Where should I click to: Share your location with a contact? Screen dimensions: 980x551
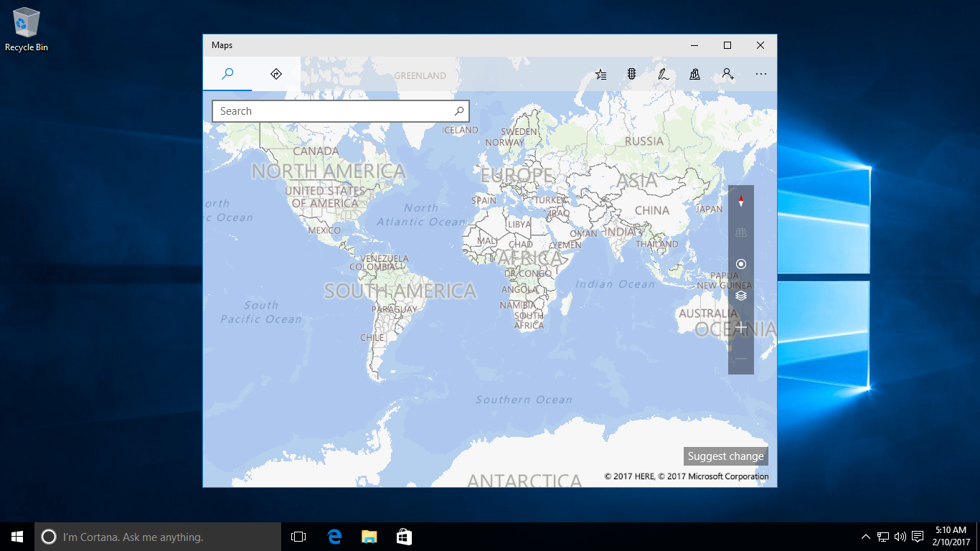727,74
